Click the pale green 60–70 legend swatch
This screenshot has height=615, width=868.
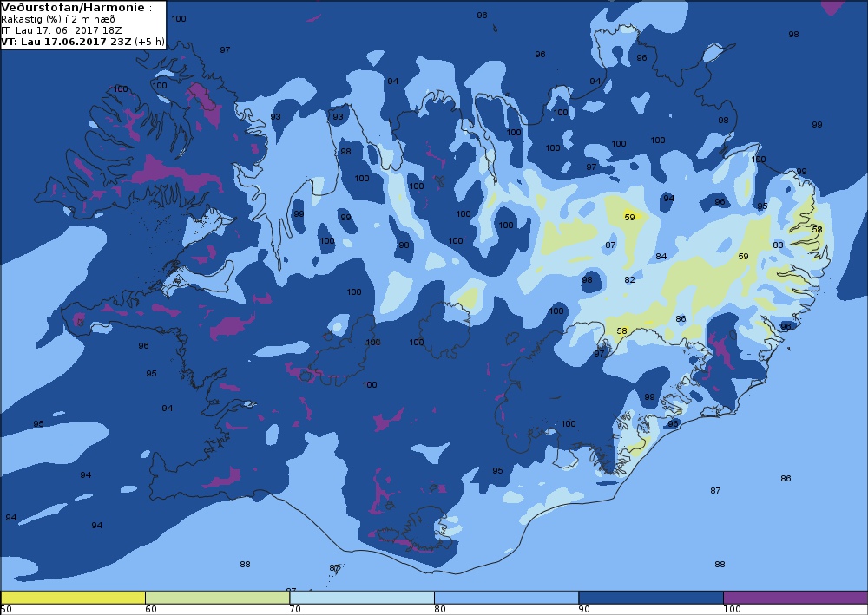(x=218, y=598)
